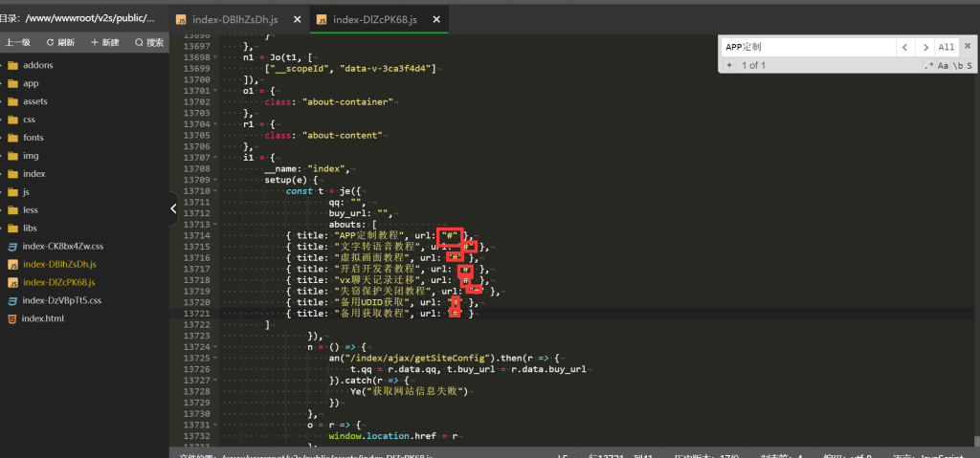Image resolution: width=980 pixels, height=458 pixels.
Task: Click the search input containing APP定制
Action: [808, 47]
